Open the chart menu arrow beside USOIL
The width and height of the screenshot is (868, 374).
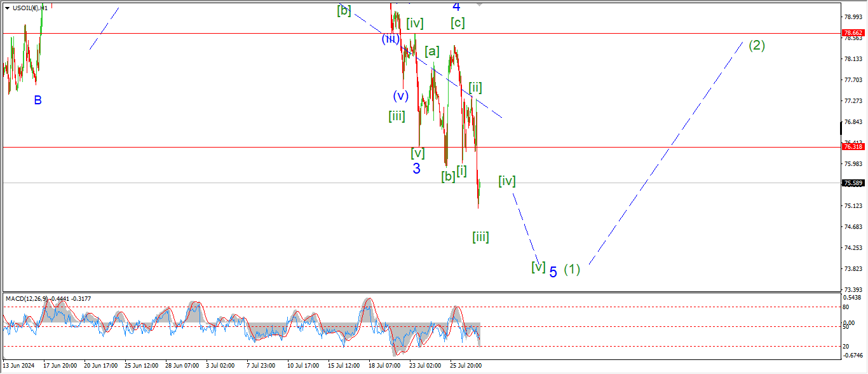[6, 8]
